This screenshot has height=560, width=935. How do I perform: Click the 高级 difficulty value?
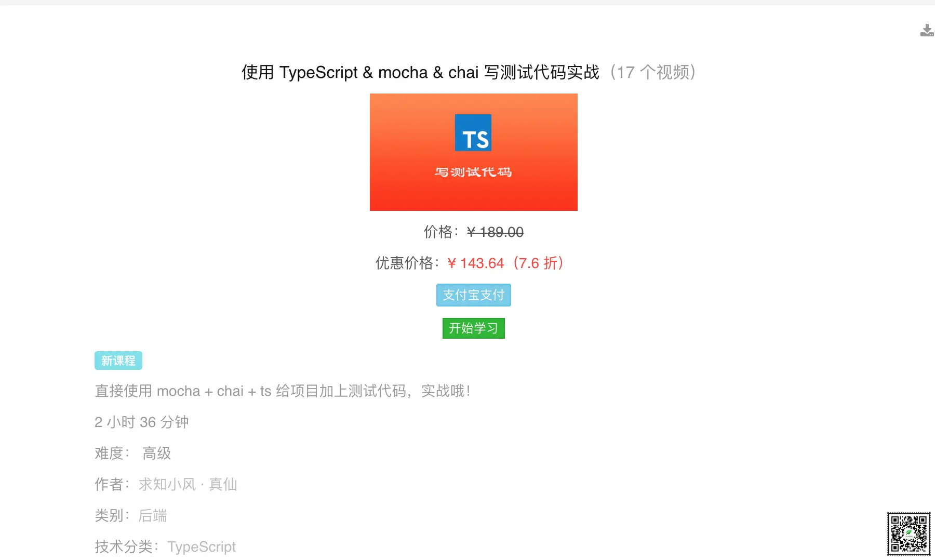tap(157, 453)
